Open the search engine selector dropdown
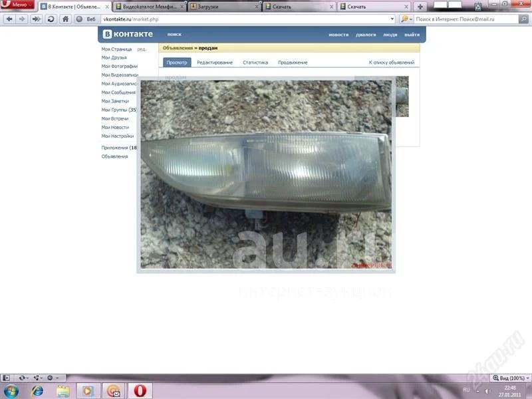This screenshot has height=399, width=532. point(406,19)
